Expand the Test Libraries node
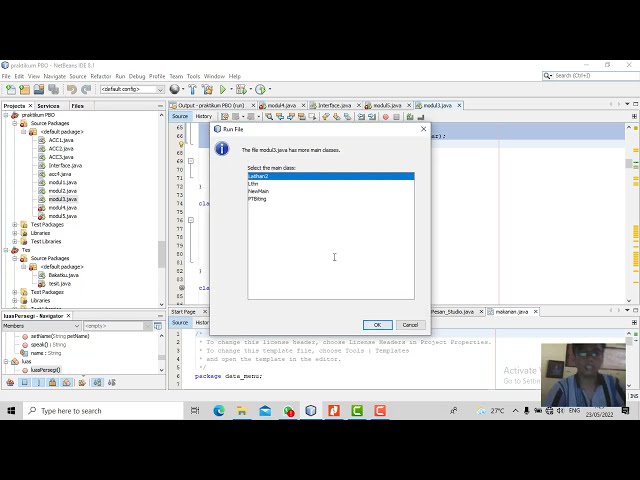Screen dimensions: 640x480 [x=15, y=242]
